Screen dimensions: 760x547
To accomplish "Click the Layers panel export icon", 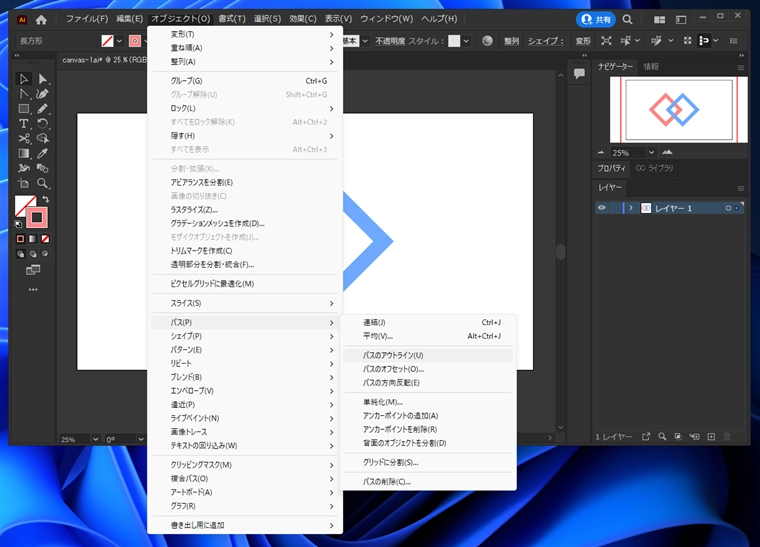I will click(x=646, y=437).
